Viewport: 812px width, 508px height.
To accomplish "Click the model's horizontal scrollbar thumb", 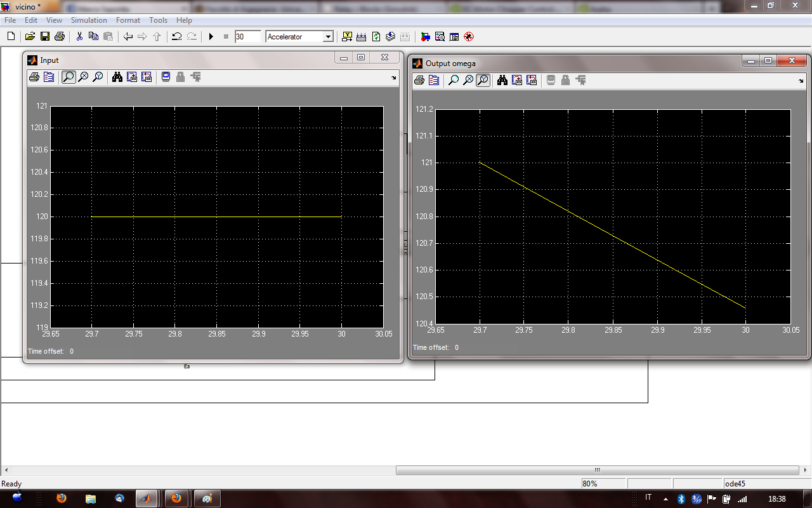I will [598, 471].
